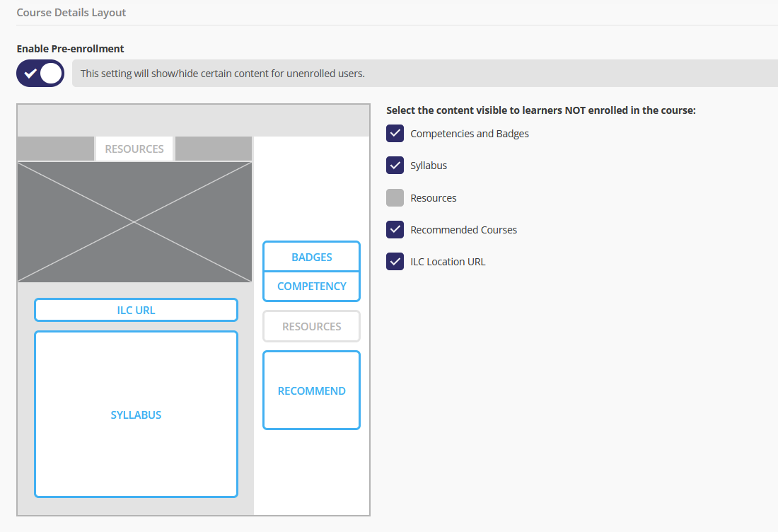Click the Resources label next to its checkbox
The height and width of the screenshot is (532, 778).
point(432,197)
